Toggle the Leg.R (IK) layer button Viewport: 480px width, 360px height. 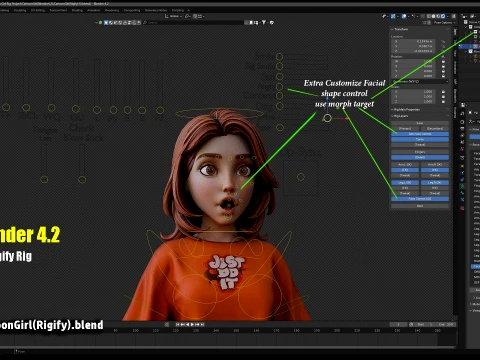435,183
